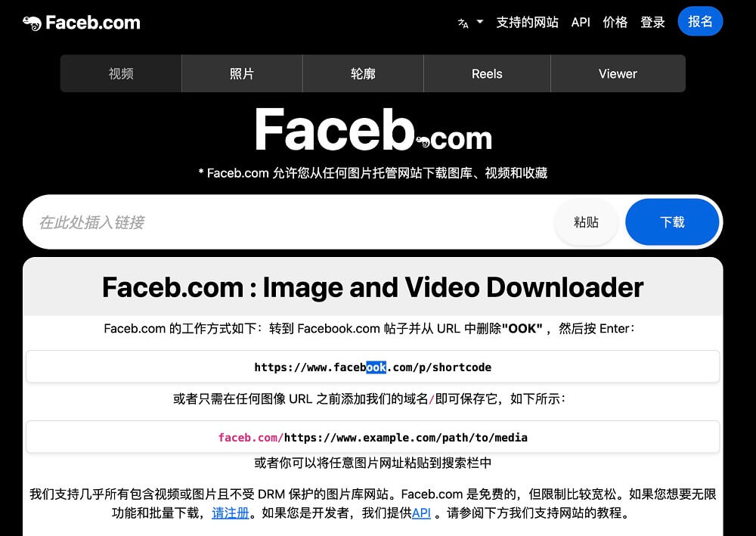Viewport: 756px width, 536px height.
Task: Switch to the Viewer tab
Action: click(x=618, y=73)
